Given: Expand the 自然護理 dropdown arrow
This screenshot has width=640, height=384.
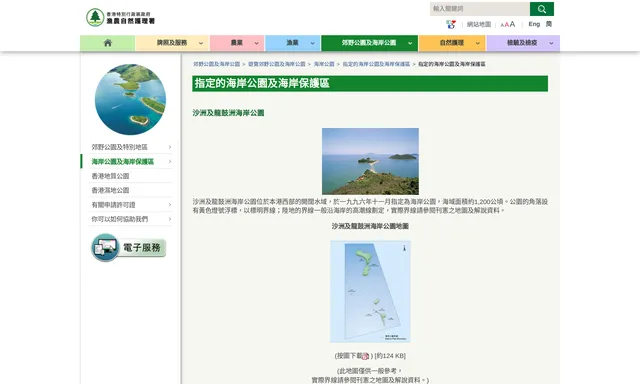Looking at the screenshot, I should pos(478,43).
